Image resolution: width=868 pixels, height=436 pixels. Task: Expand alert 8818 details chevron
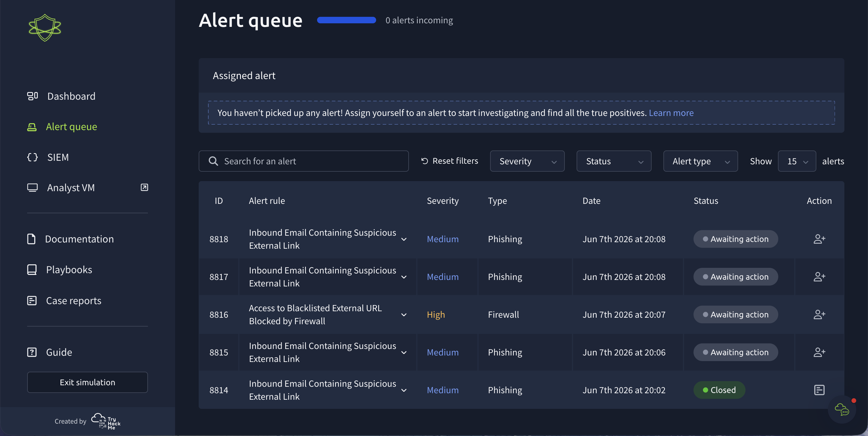coord(404,239)
